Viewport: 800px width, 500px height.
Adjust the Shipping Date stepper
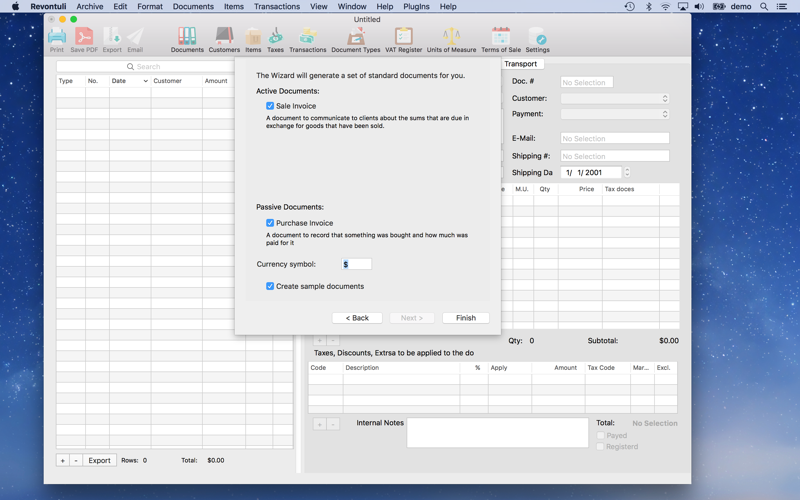tap(627, 172)
